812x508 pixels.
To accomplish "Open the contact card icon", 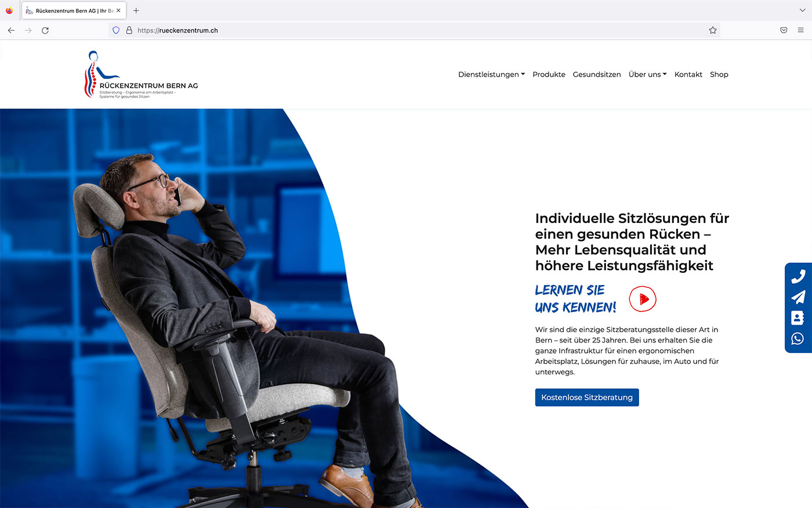I will tap(797, 318).
